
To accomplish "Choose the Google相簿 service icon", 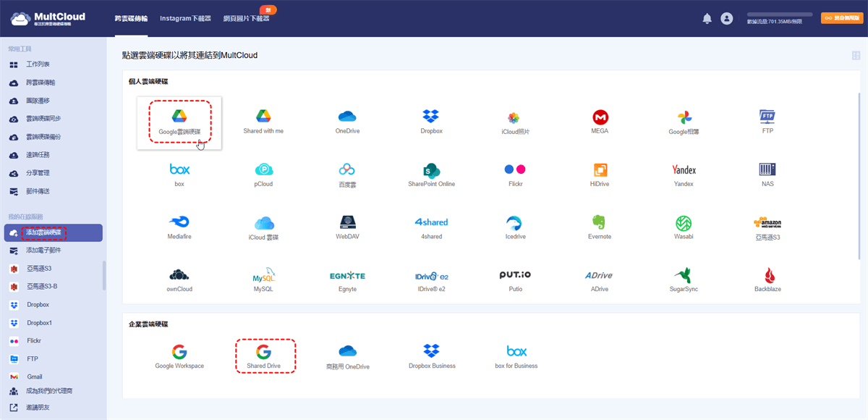I will 684,122.
